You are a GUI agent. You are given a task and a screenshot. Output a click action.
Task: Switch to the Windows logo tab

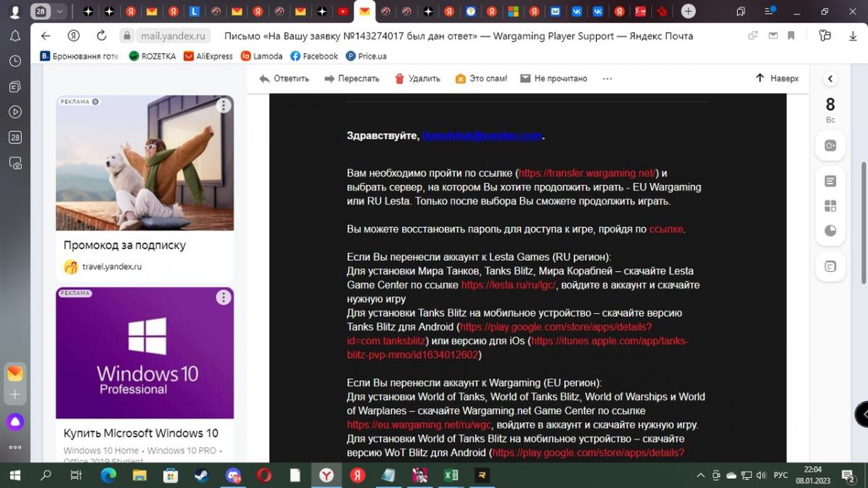(513, 12)
